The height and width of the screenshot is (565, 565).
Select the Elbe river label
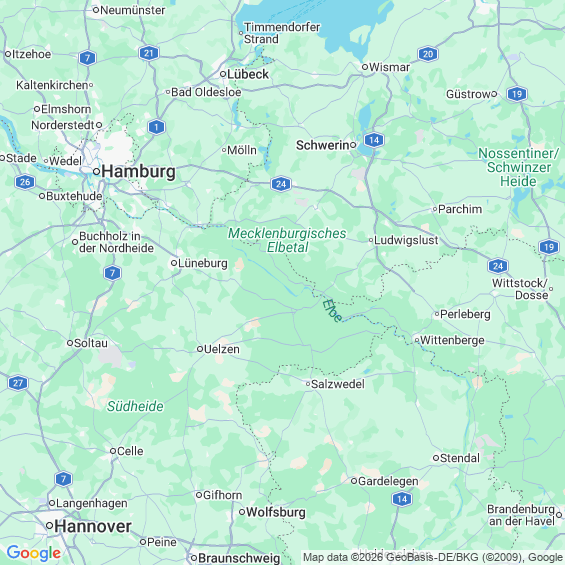pos(332,311)
